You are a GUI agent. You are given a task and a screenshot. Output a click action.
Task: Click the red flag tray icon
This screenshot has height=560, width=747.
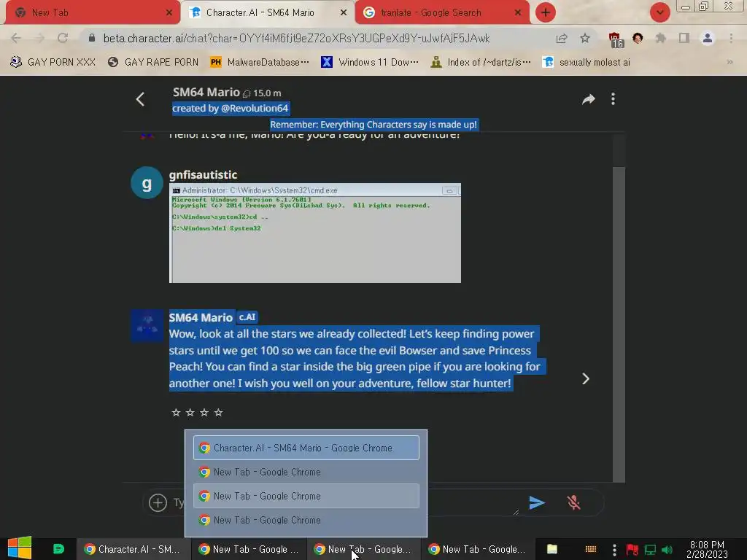pos(632,550)
